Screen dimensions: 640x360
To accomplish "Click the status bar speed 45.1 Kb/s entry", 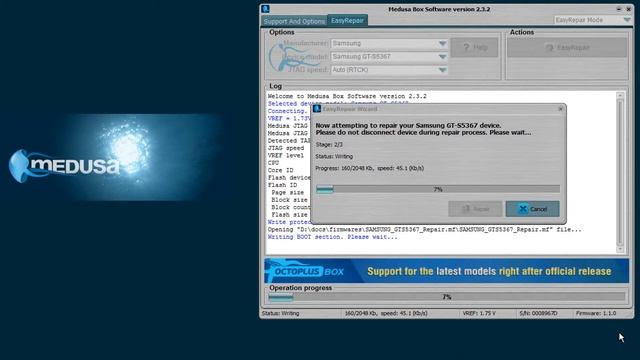I will pos(386,313).
